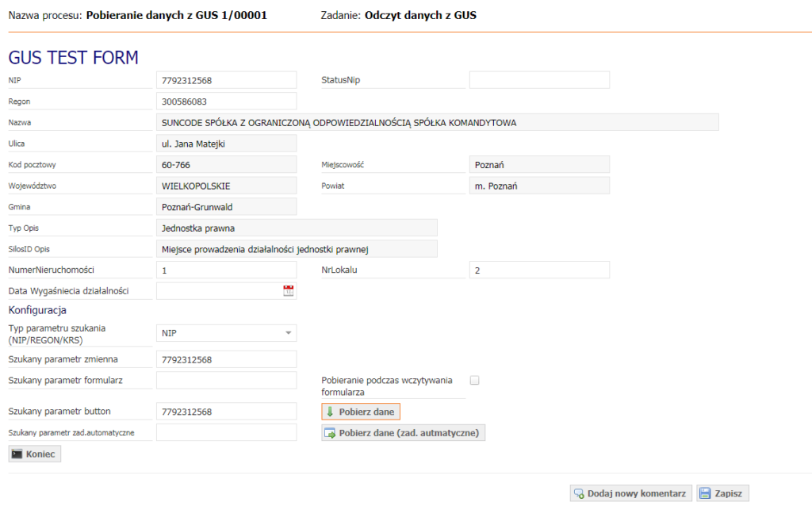Click the NIP input field

coord(226,80)
